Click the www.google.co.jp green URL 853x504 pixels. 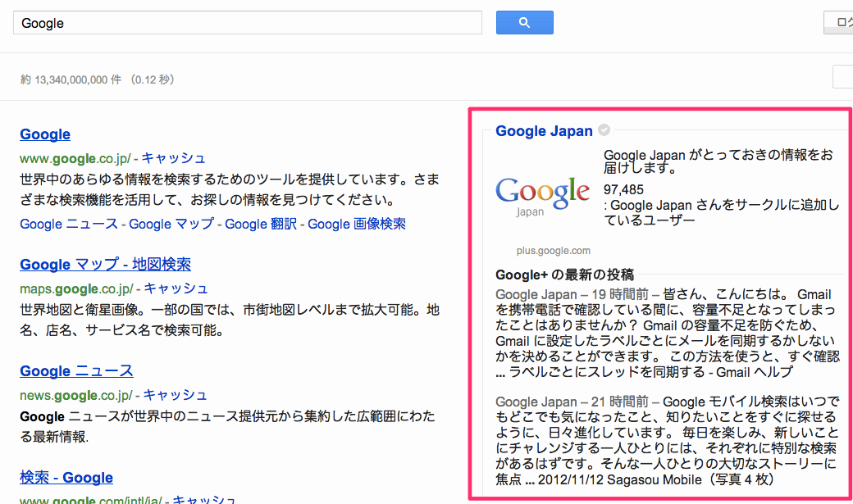click(x=75, y=158)
